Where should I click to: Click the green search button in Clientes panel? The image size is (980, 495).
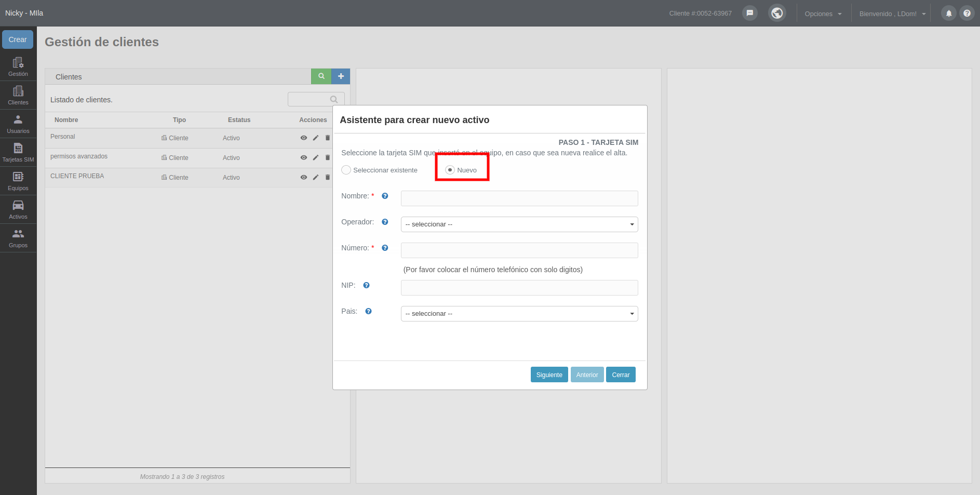pos(321,76)
